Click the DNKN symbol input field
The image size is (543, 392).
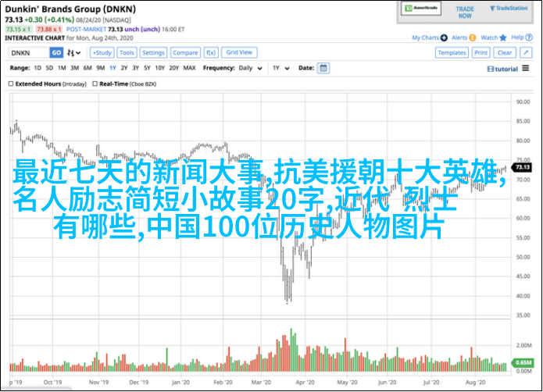(x=29, y=53)
